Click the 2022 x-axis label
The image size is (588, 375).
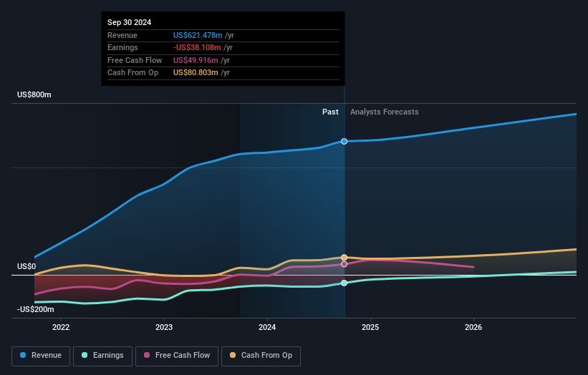pyautogui.click(x=61, y=327)
